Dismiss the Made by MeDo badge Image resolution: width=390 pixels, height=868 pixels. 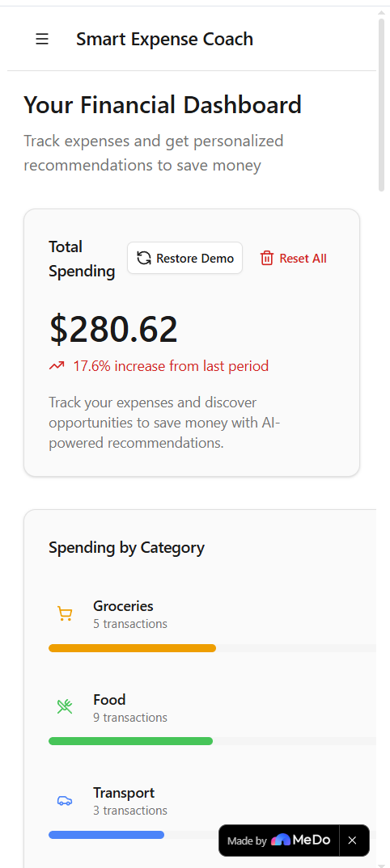[x=352, y=841]
